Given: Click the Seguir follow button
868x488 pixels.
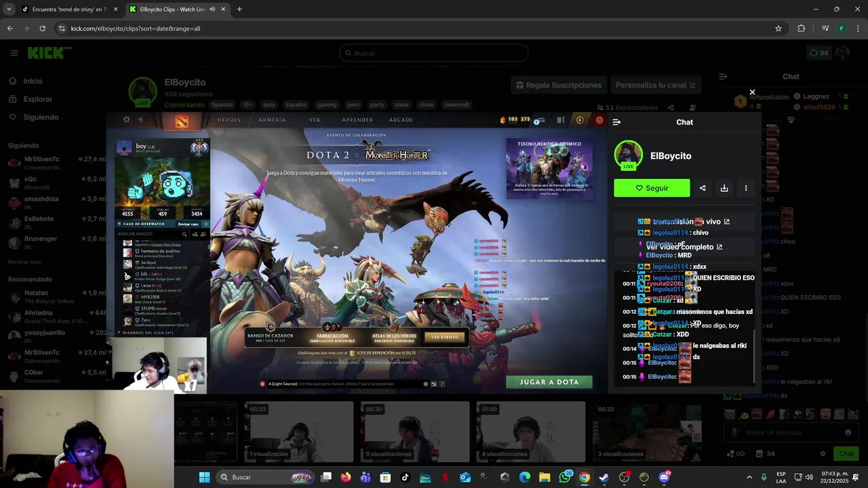Looking at the screenshot, I should 652,188.
